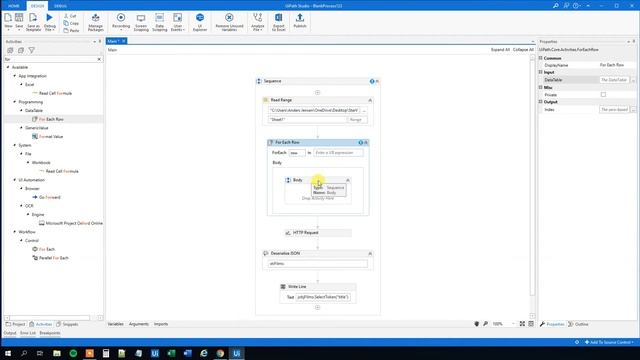
Task: Click Remove Unused Variables
Action: point(229,22)
